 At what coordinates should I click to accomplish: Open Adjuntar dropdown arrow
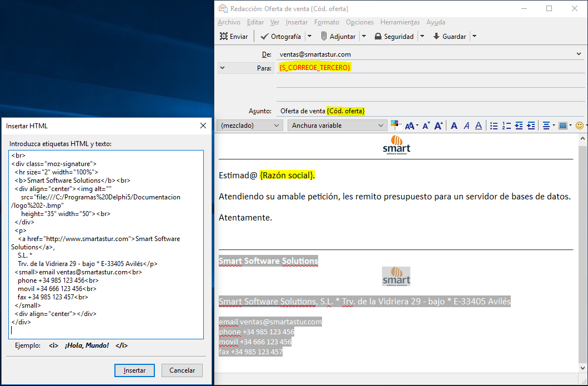point(363,37)
